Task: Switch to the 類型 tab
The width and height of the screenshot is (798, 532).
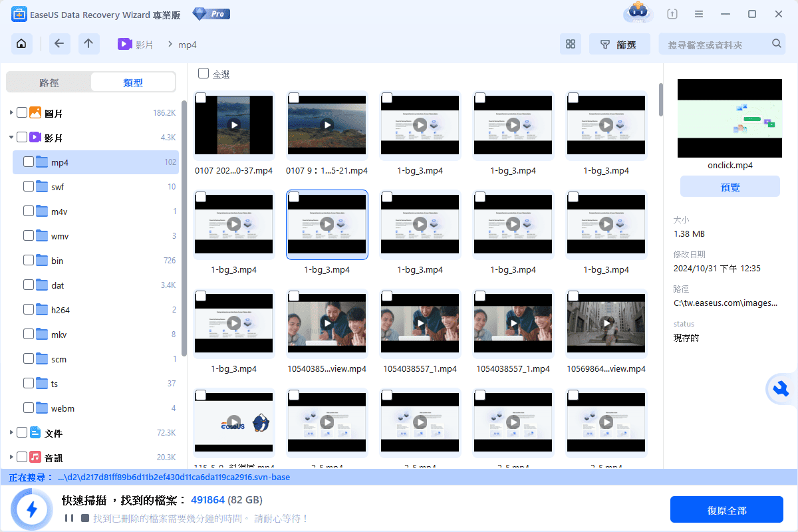Action: click(133, 82)
